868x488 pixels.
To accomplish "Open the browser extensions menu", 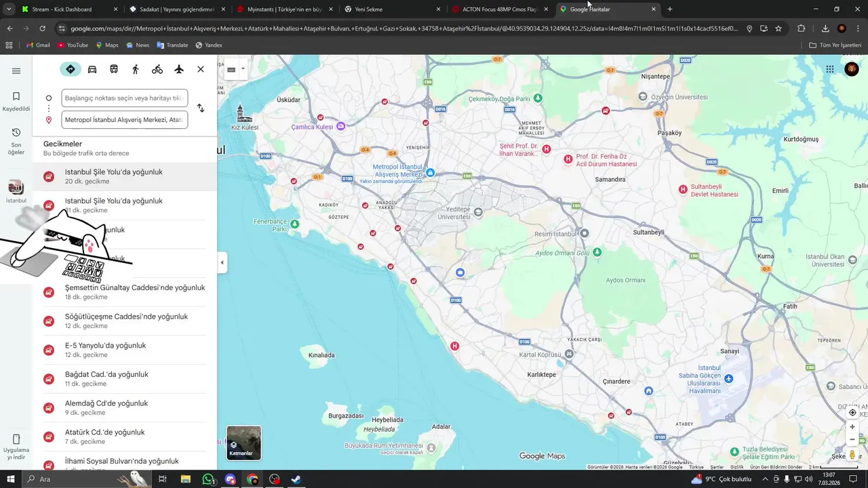I will pyautogui.click(x=802, y=28).
